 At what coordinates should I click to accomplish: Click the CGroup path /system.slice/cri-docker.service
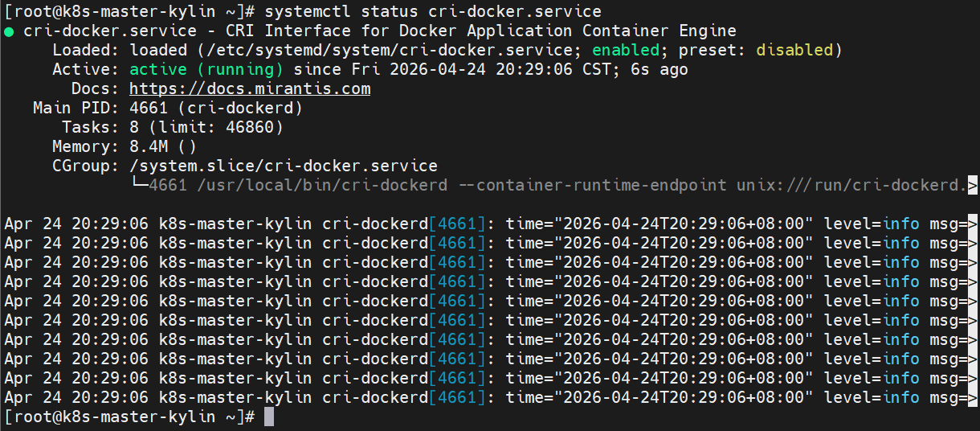pos(284,166)
